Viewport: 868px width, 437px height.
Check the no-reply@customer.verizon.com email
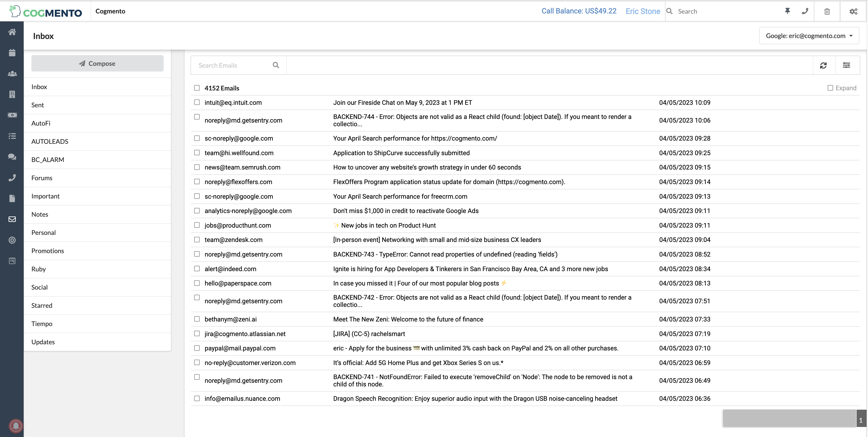197,362
